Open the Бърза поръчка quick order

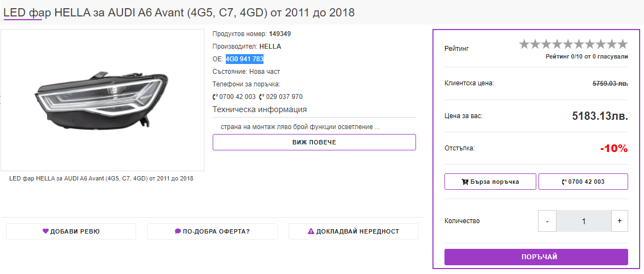point(490,182)
